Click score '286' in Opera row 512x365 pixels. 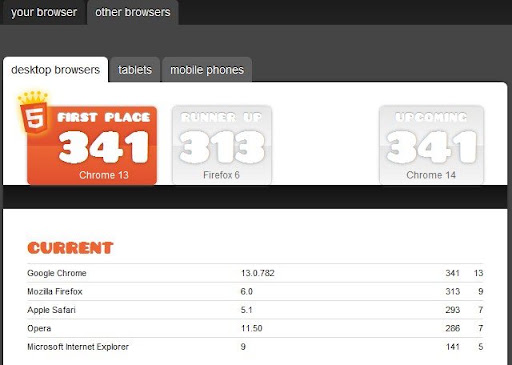[452, 328]
